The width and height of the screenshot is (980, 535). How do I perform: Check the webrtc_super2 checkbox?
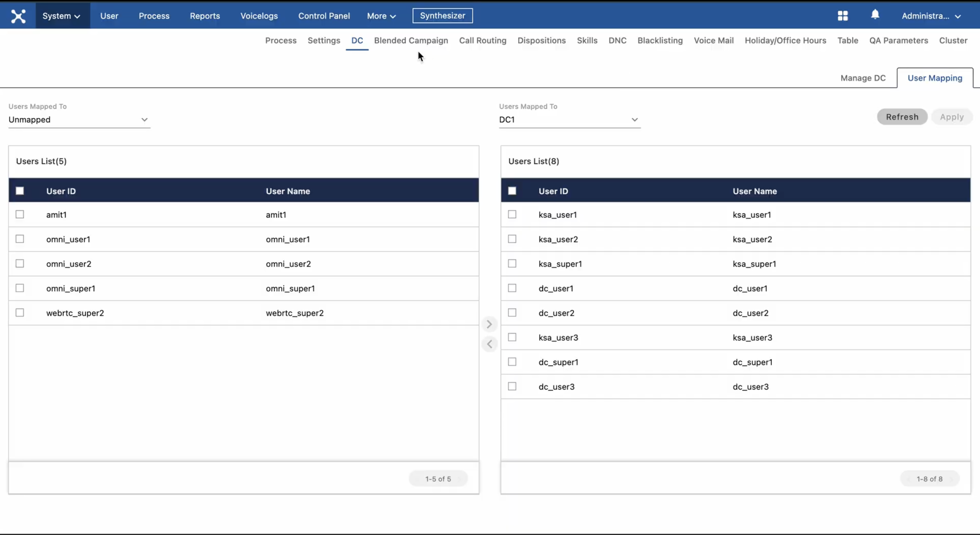(x=20, y=312)
